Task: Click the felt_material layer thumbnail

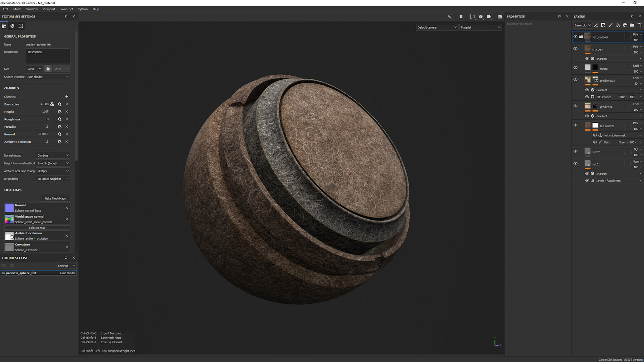Action: pos(587,37)
